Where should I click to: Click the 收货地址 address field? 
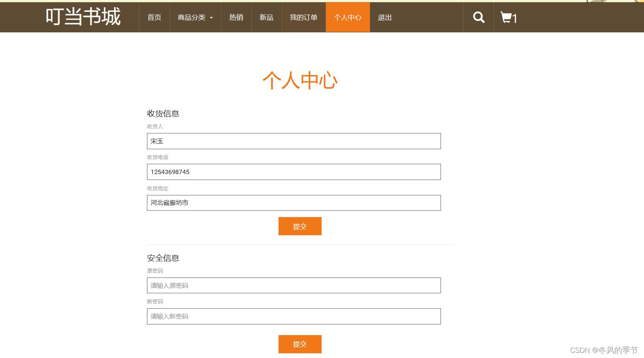[294, 203]
